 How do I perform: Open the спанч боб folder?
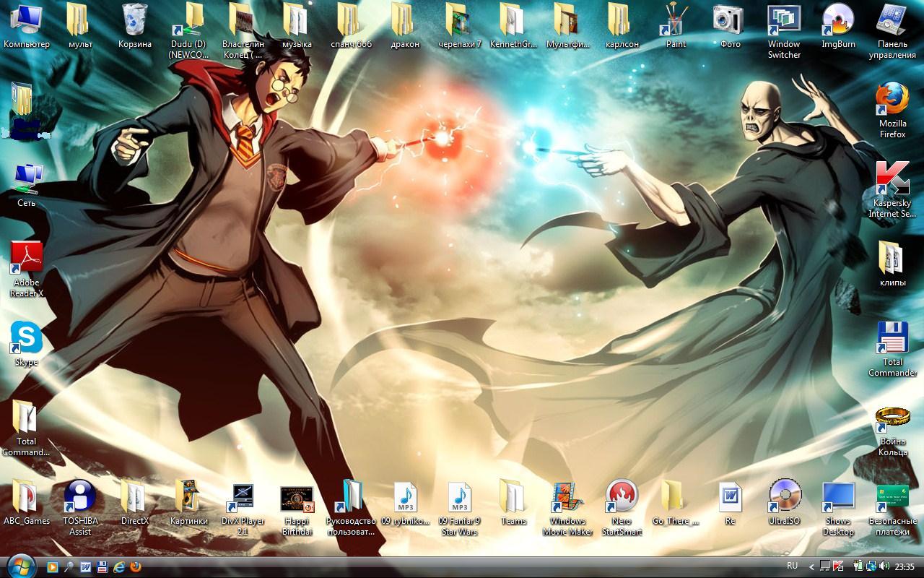(352, 26)
